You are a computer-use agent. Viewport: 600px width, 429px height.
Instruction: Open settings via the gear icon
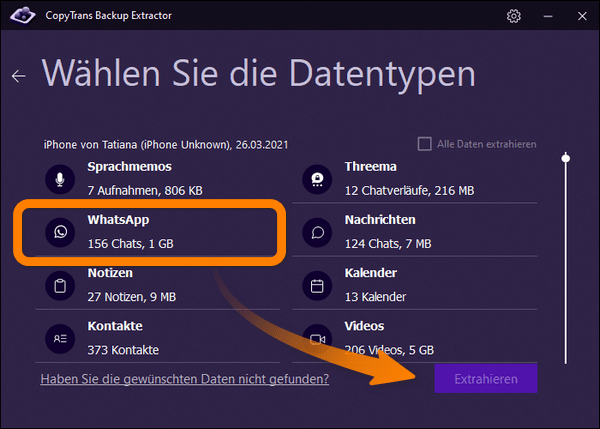tap(514, 16)
